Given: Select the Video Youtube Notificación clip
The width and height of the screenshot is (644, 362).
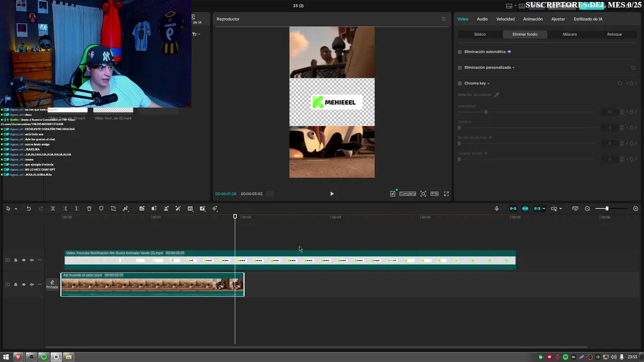Looking at the screenshot, I should point(290,259).
